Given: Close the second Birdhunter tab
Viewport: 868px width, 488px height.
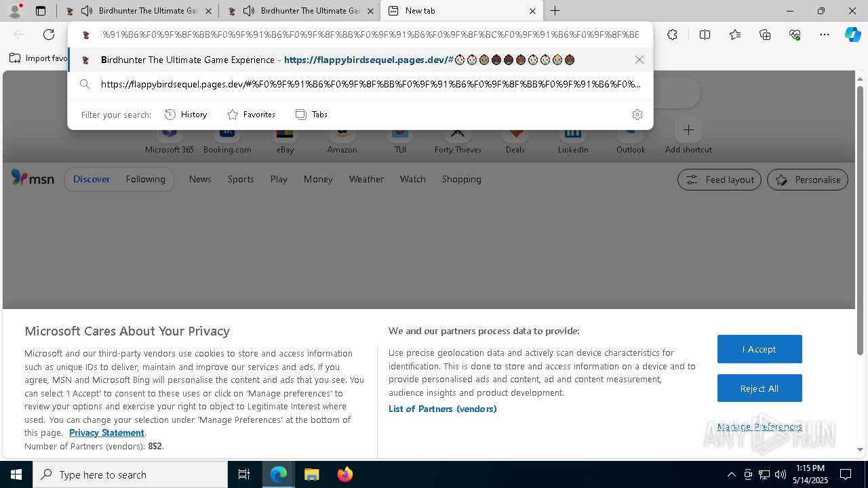Looking at the screenshot, I should click(370, 11).
